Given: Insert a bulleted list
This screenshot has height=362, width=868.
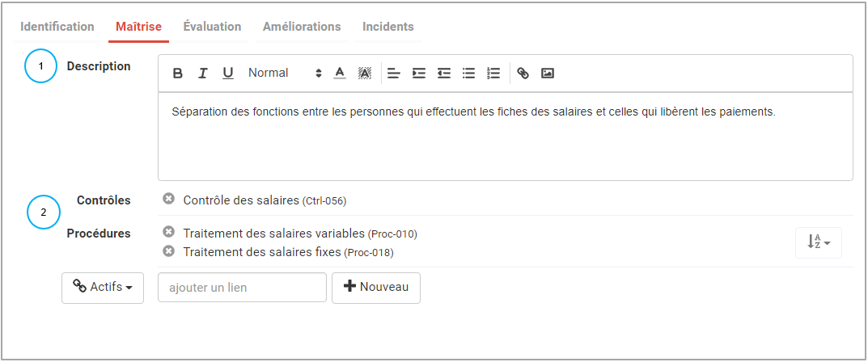Looking at the screenshot, I should pos(468,74).
